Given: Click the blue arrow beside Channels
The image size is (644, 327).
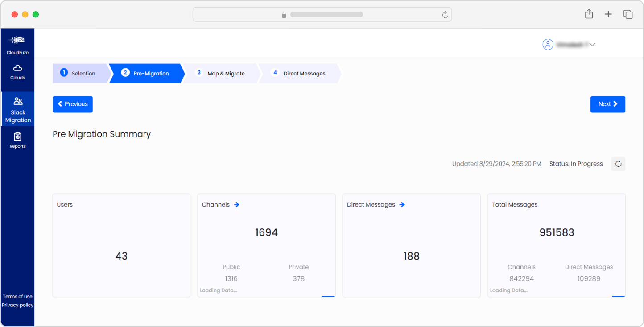Looking at the screenshot, I should tap(236, 205).
